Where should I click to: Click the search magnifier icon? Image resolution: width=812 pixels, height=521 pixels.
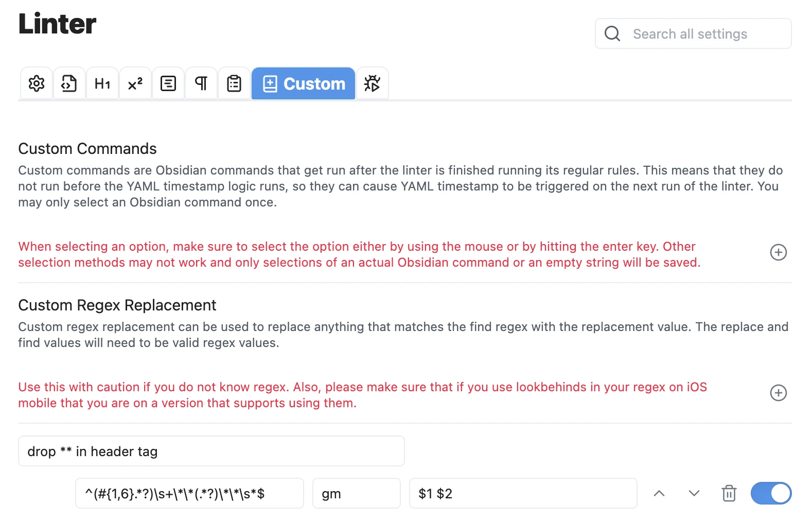pos(612,34)
